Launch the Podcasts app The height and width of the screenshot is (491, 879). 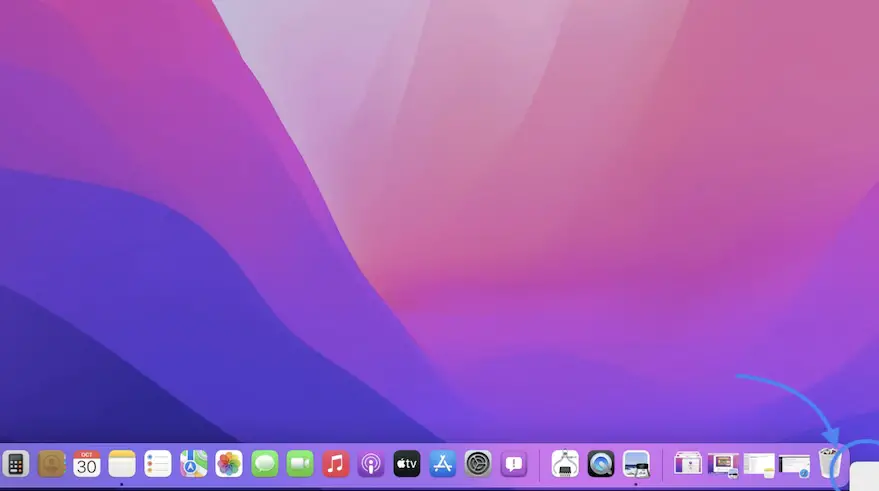371,464
